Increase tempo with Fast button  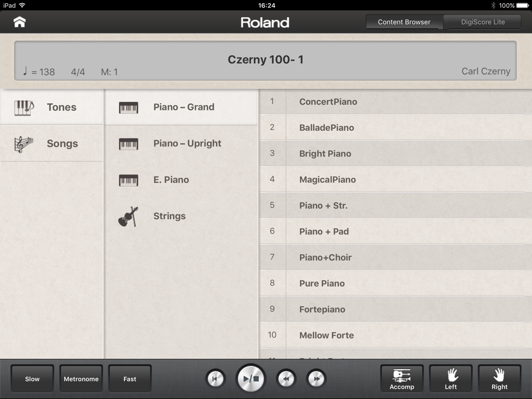point(130,379)
